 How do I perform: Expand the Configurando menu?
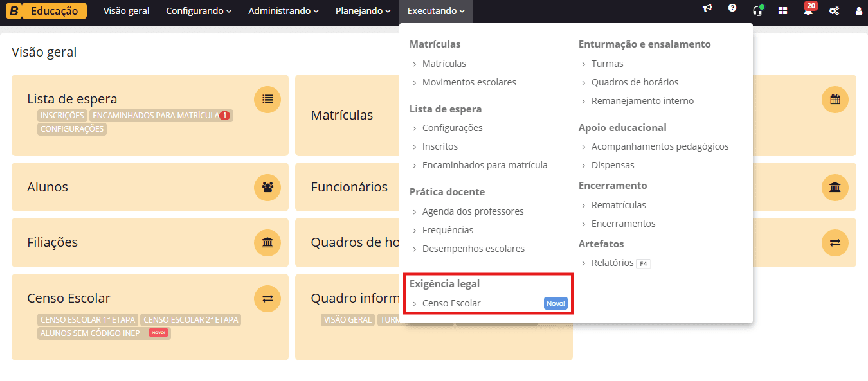pyautogui.click(x=199, y=10)
